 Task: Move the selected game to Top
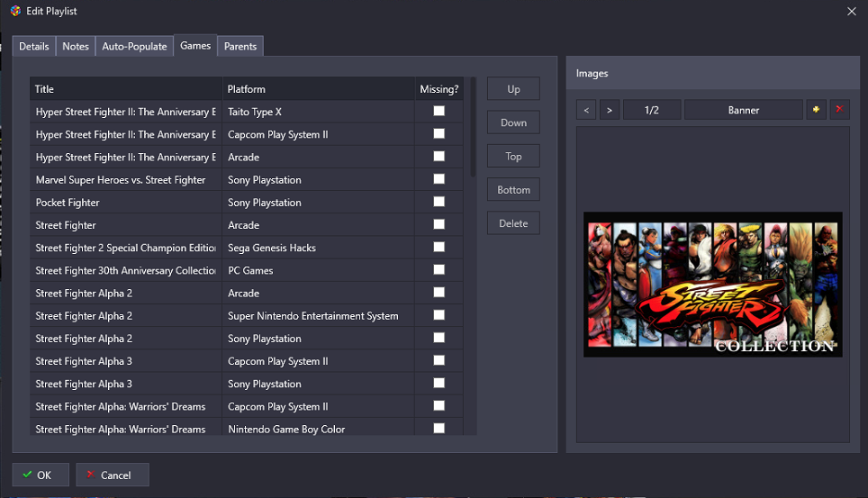click(x=513, y=156)
